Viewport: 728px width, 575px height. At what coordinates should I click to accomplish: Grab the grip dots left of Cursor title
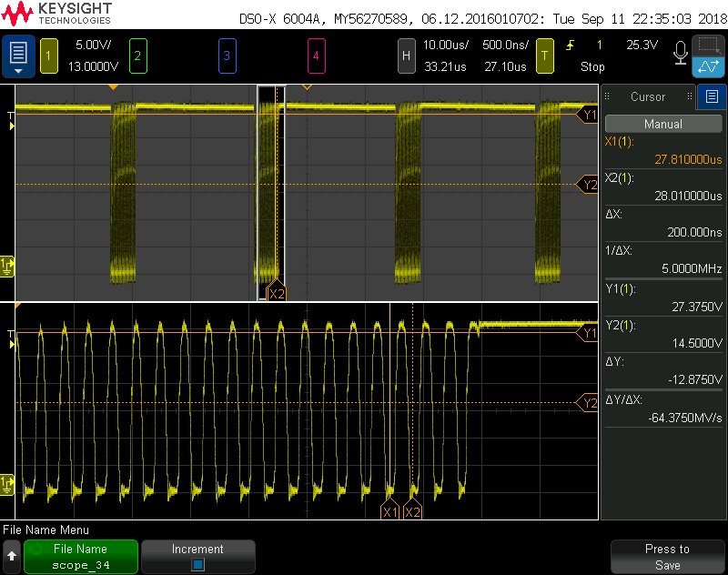(607, 96)
